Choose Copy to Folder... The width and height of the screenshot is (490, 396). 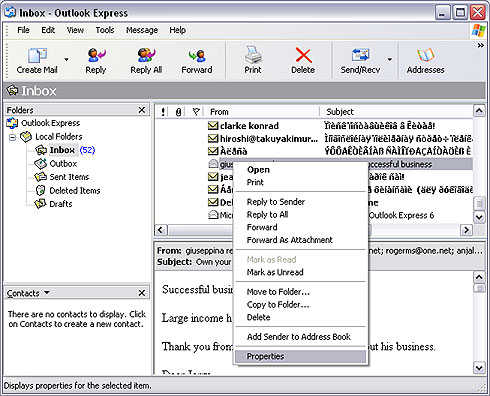[278, 304]
